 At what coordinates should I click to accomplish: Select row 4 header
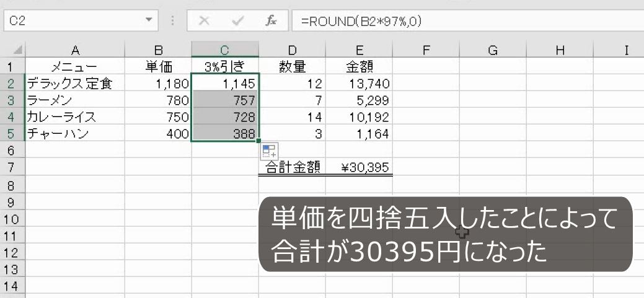pyautogui.click(x=12, y=117)
